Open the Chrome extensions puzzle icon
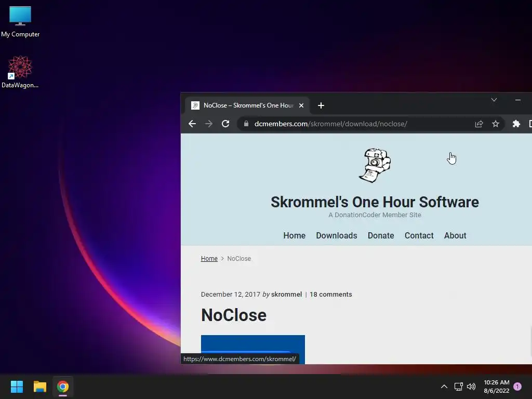This screenshot has height=399, width=532. 516,124
